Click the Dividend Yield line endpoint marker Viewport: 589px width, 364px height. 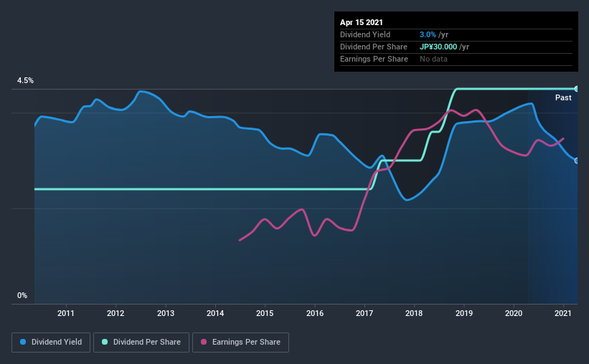pyautogui.click(x=576, y=161)
